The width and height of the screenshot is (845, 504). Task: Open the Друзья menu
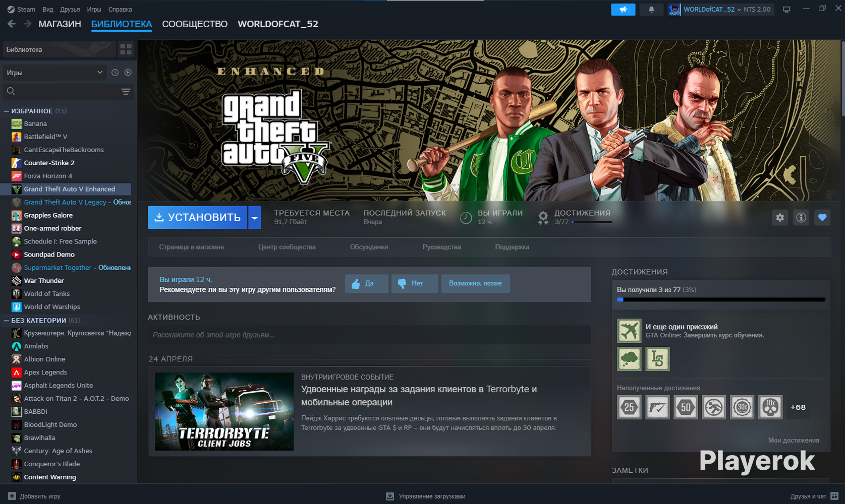pos(70,10)
